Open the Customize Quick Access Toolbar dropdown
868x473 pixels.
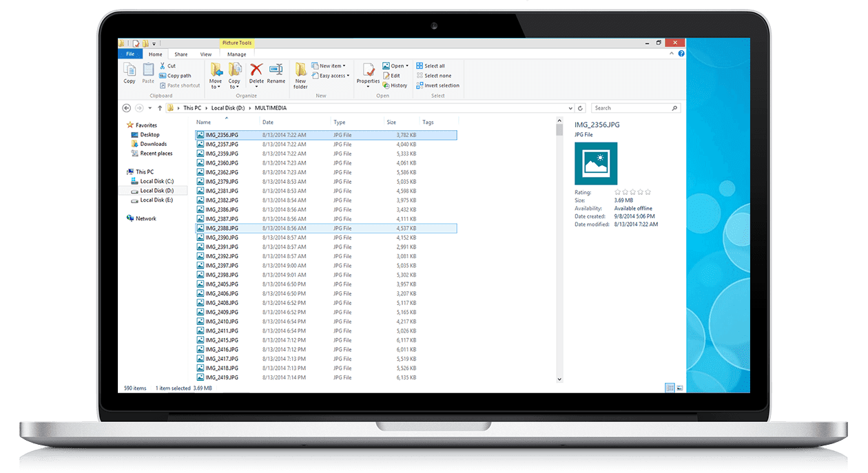[x=154, y=43]
